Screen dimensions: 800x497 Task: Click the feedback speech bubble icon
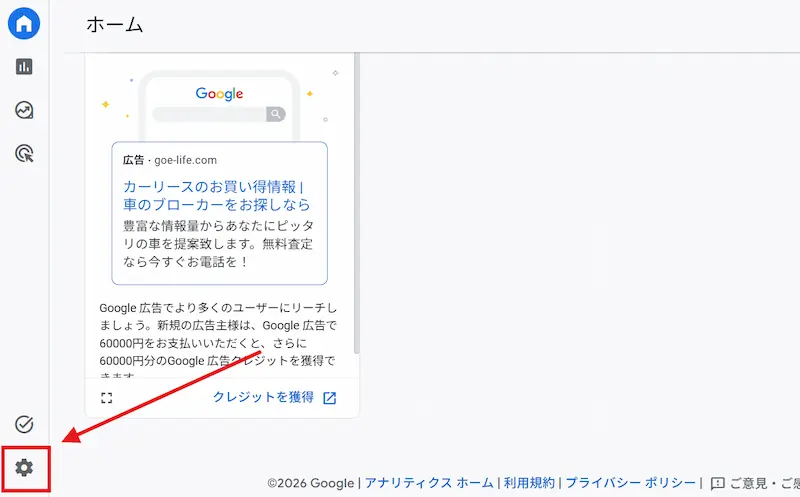[717, 483]
